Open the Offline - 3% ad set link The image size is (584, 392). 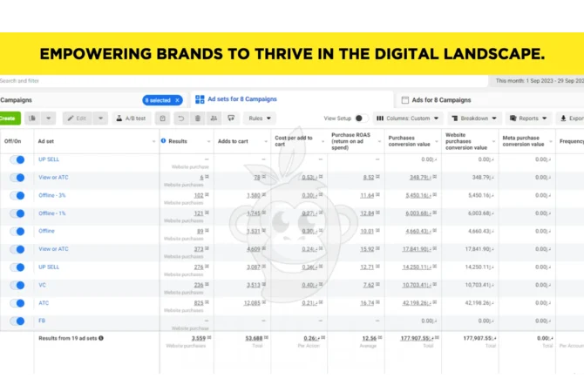[51, 195]
